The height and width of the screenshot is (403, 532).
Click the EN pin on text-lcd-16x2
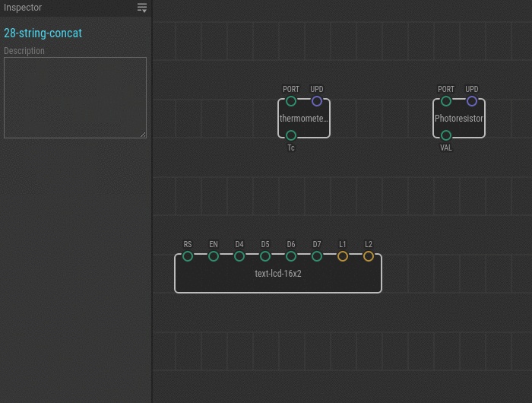click(214, 256)
